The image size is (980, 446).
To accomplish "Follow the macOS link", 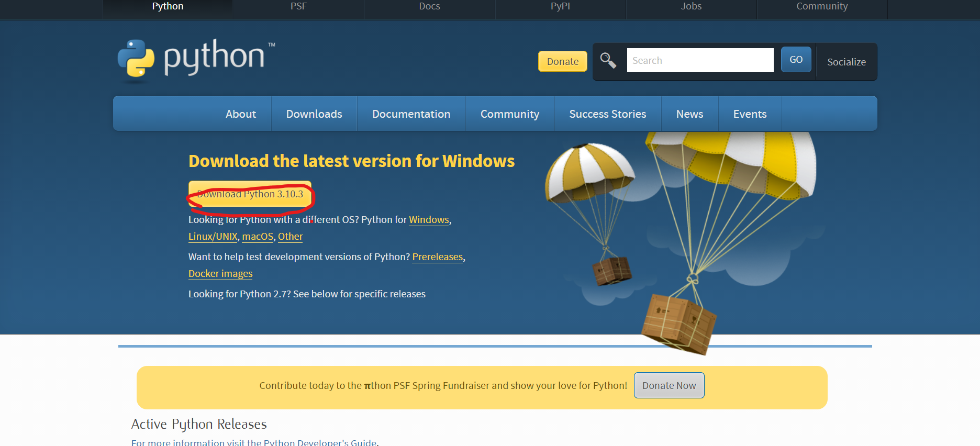I will 258,237.
